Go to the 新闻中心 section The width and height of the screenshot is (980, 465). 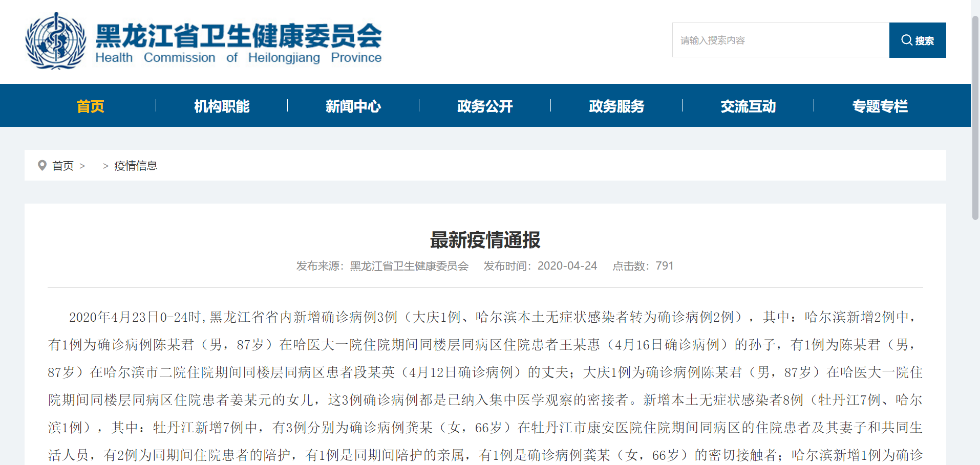tap(353, 106)
